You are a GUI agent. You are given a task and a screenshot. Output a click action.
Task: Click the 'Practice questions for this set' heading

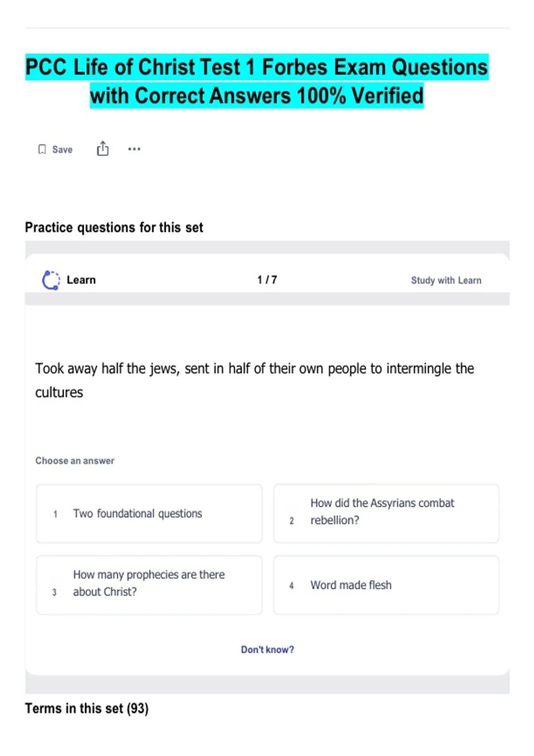click(114, 227)
